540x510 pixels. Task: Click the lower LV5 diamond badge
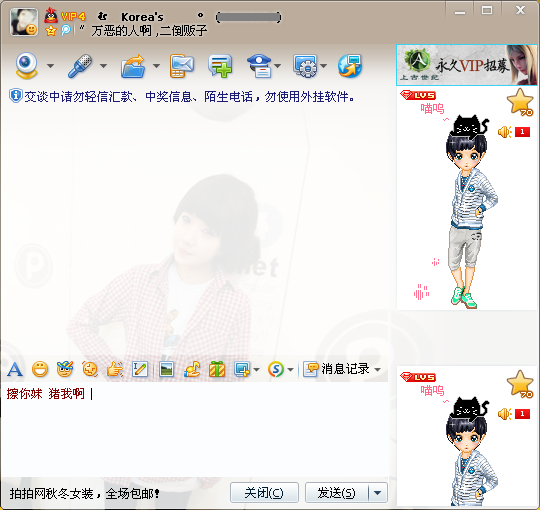pos(418,377)
